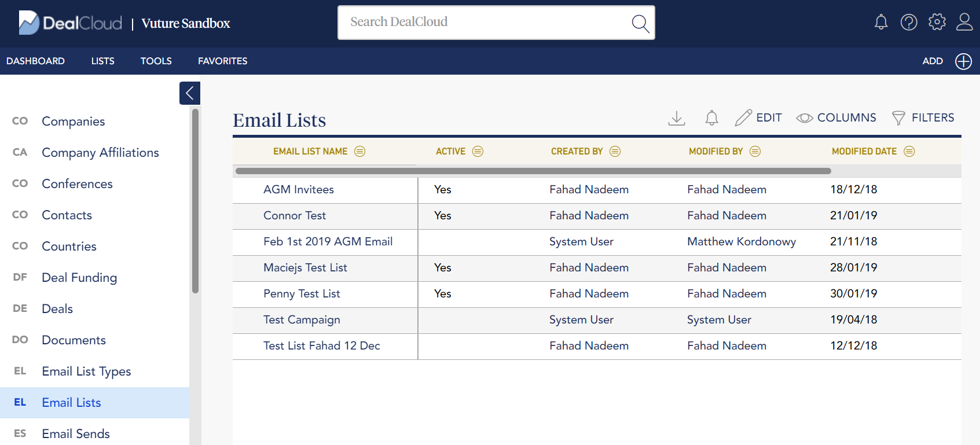Open the AGM Invitees email list

(x=298, y=190)
